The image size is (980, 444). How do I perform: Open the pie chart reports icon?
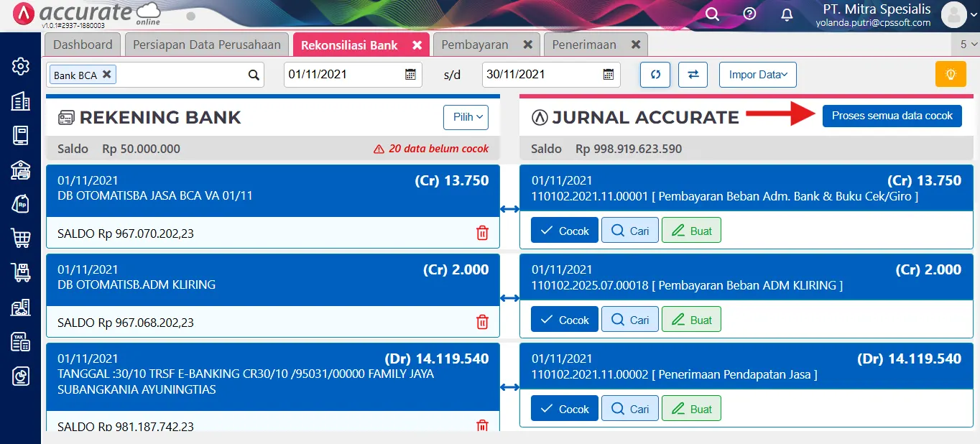19,376
